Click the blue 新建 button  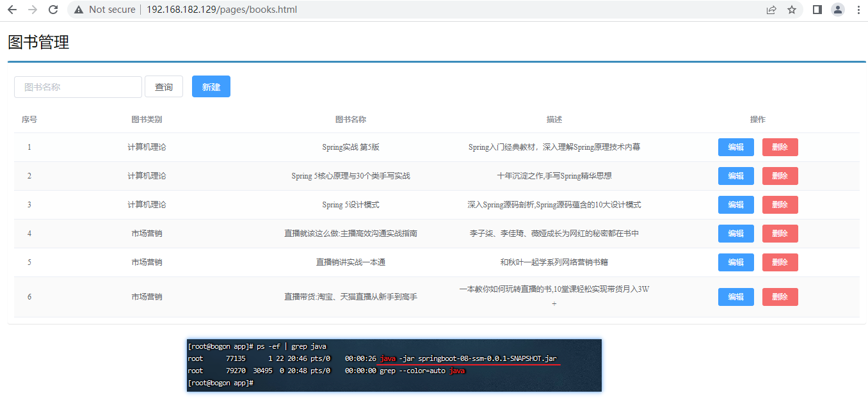tap(211, 87)
